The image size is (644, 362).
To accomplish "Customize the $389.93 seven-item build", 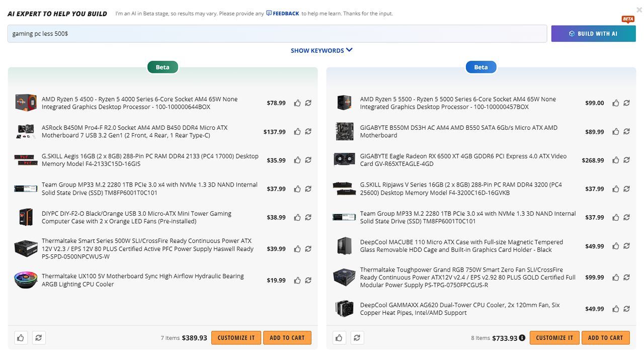I will click(x=236, y=338).
